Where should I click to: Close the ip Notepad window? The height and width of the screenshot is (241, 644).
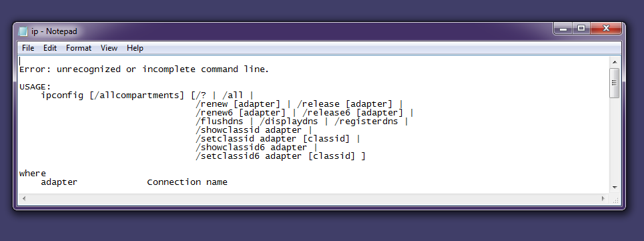pyautogui.click(x=606, y=28)
